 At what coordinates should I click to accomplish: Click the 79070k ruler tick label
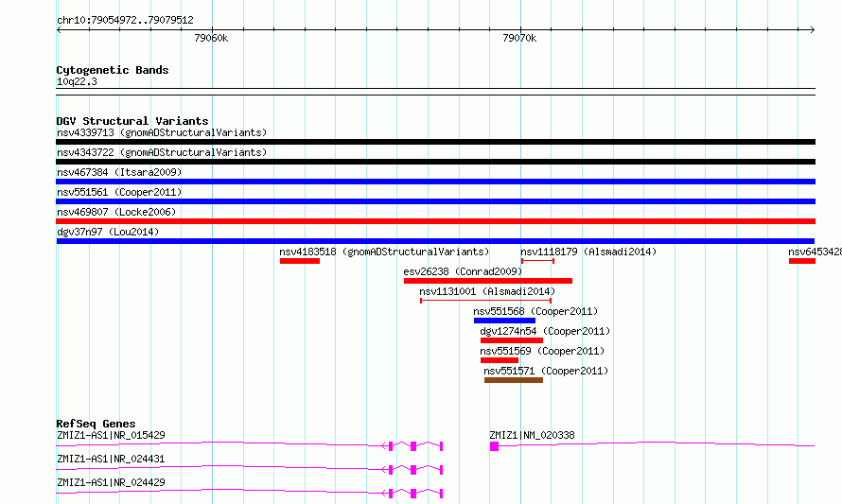[x=519, y=38]
